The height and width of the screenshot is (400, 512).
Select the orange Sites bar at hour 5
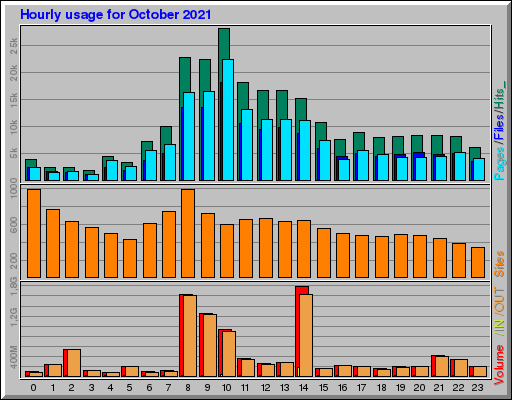(130, 258)
